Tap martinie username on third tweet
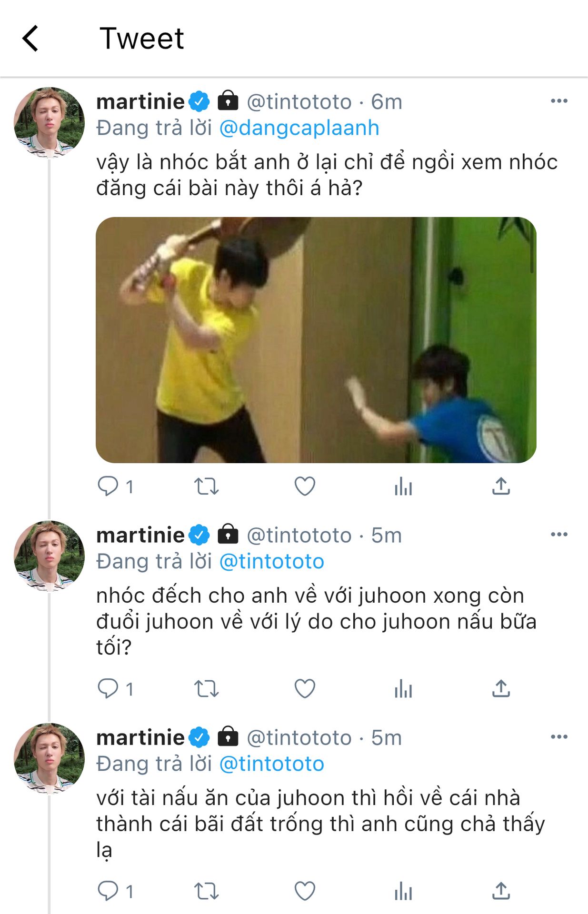588x914 pixels. 140,738
